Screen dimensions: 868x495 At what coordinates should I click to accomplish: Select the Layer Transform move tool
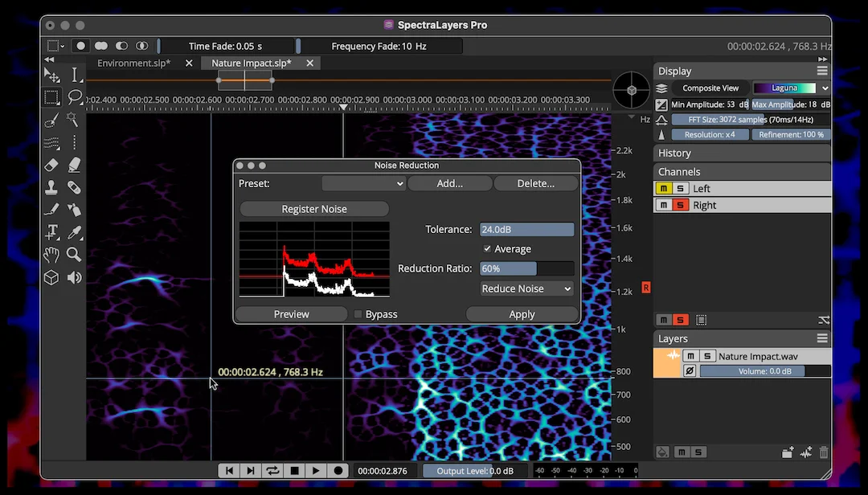point(51,75)
